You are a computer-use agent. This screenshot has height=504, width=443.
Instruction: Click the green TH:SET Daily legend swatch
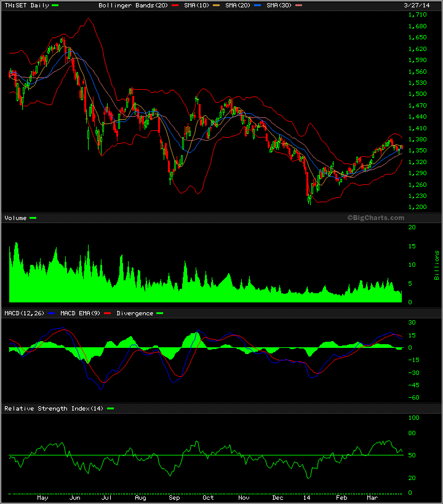[55, 5]
